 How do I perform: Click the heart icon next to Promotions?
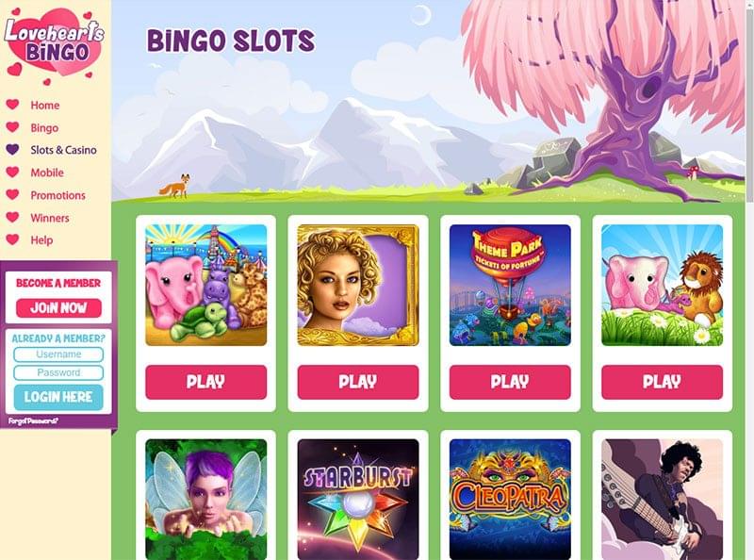coord(12,195)
